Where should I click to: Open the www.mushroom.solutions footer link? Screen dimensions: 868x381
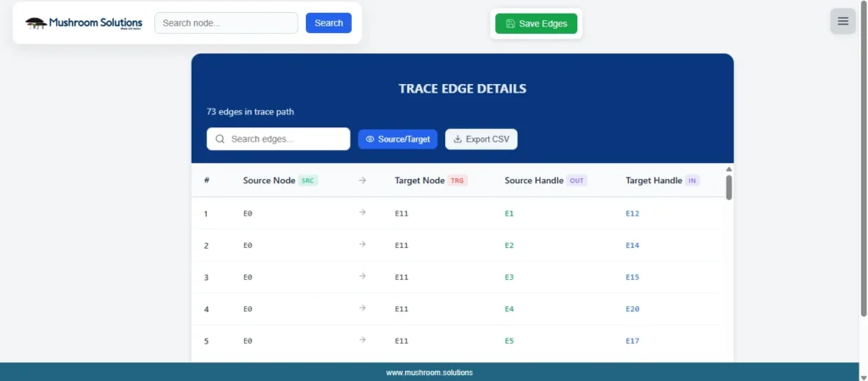tap(429, 373)
